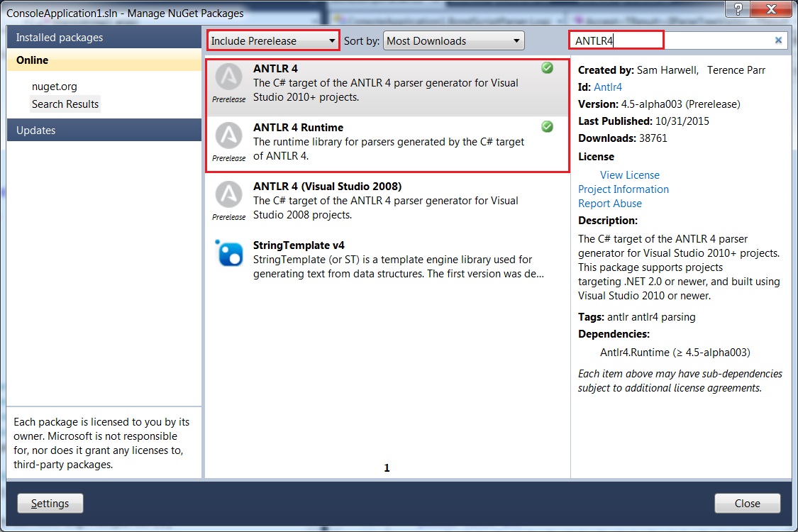Click the StringTemplate v4 blue package icon
This screenshot has height=532, width=798.
coord(229,253)
